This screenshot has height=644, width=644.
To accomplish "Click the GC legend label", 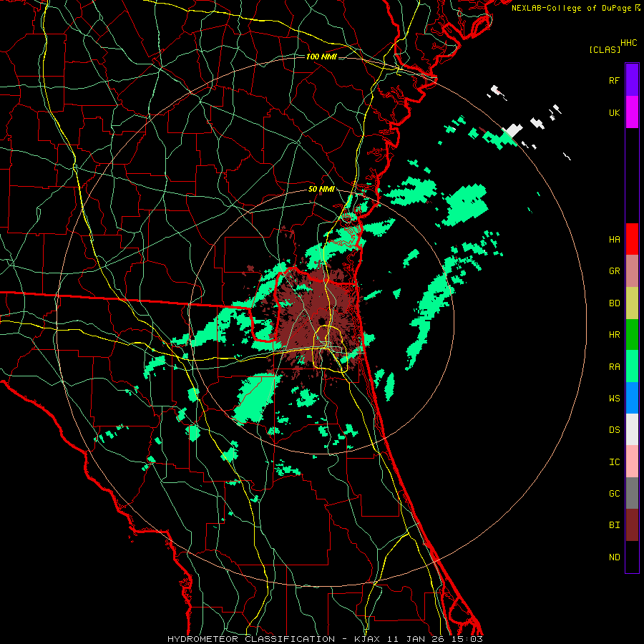I will [614, 494].
